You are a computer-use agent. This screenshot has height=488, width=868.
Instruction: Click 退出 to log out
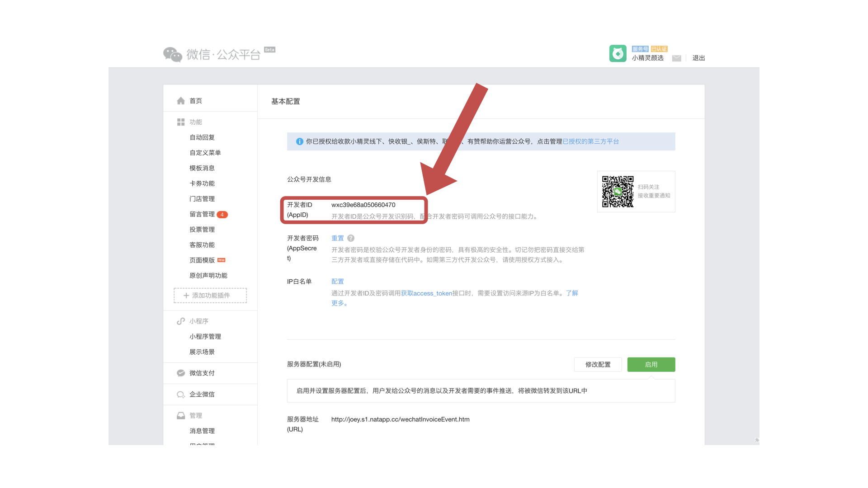pyautogui.click(x=698, y=58)
